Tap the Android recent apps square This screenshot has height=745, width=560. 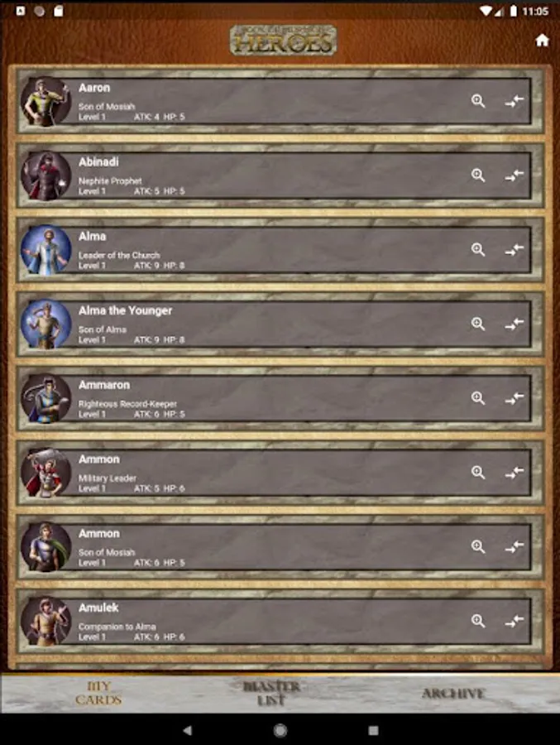pyautogui.click(x=373, y=730)
